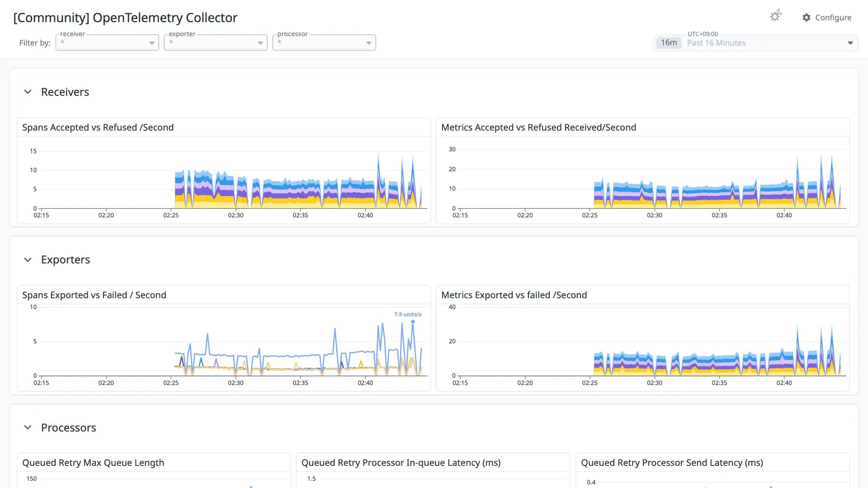Toggle the light/dark theme icon
The width and height of the screenshot is (868, 488).
coord(776,16)
